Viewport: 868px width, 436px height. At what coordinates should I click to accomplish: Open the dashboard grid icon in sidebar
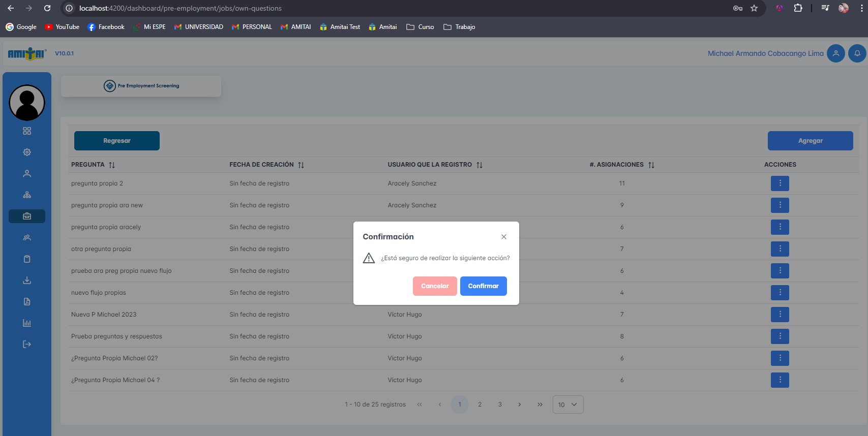[27, 131]
